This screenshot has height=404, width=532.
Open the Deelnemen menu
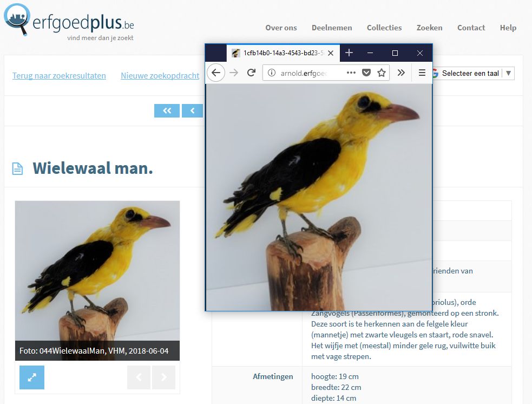(332, 28)
